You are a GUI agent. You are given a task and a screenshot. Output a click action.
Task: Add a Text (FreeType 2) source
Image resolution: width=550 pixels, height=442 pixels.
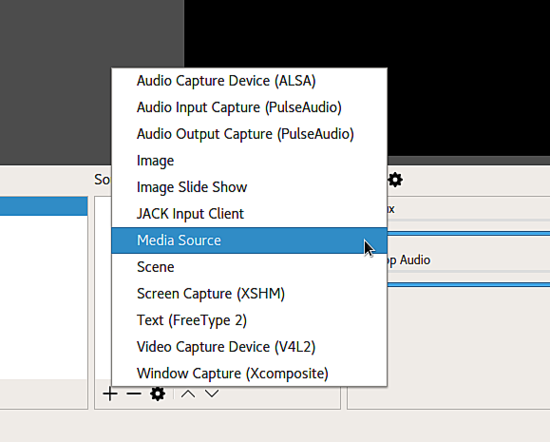[x=249, y=320]
